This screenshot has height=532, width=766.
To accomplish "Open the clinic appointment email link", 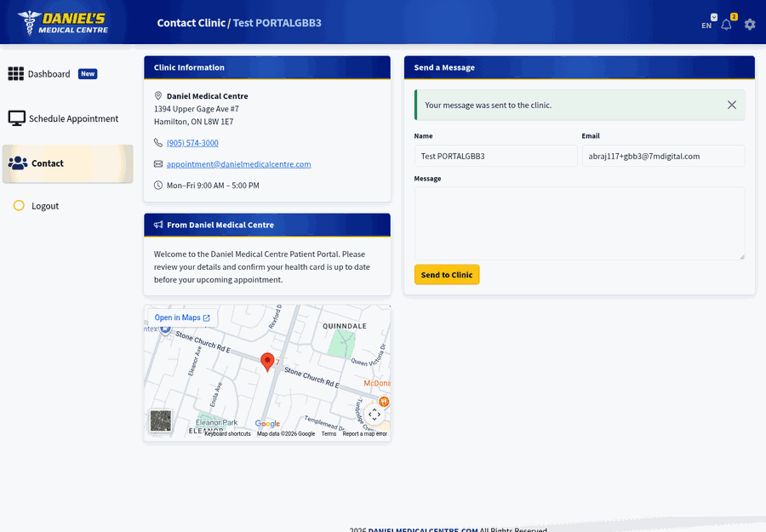I will tap(238, 164).
